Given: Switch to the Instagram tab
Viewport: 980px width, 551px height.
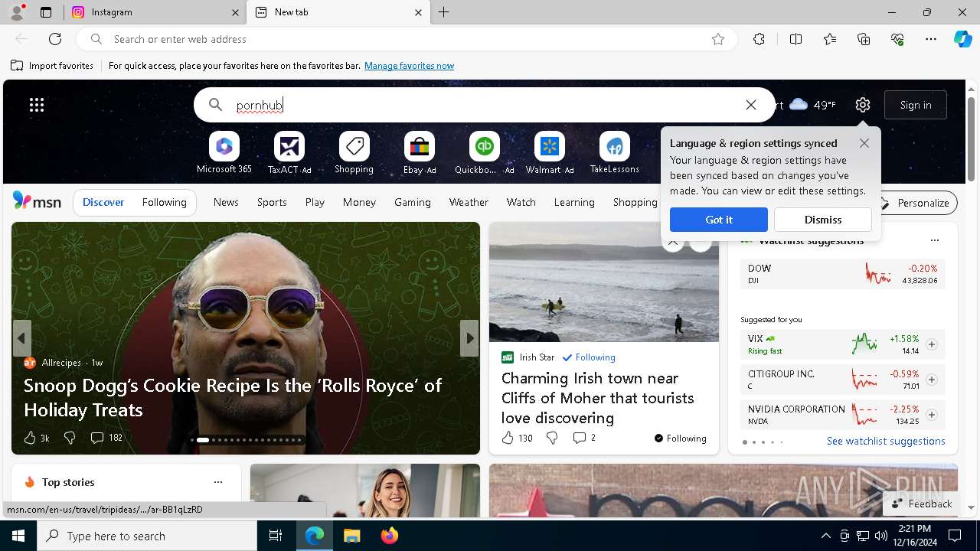Looking at the screenshot, I should (155, 12).
